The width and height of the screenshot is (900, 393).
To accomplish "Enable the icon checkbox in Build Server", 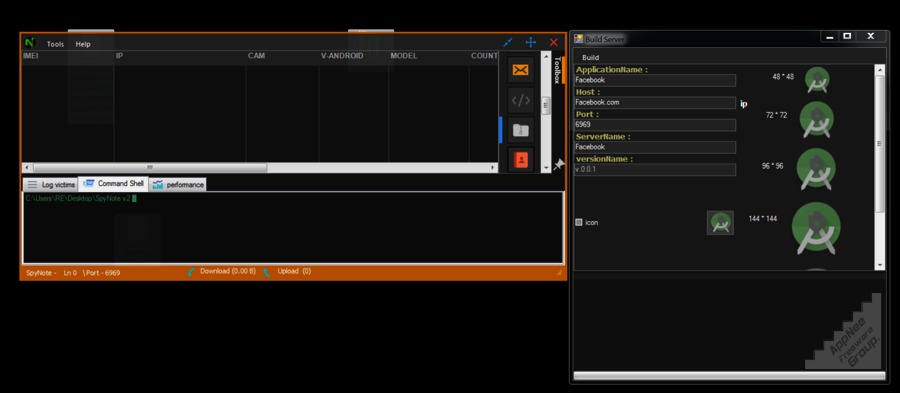I will 579,222.
